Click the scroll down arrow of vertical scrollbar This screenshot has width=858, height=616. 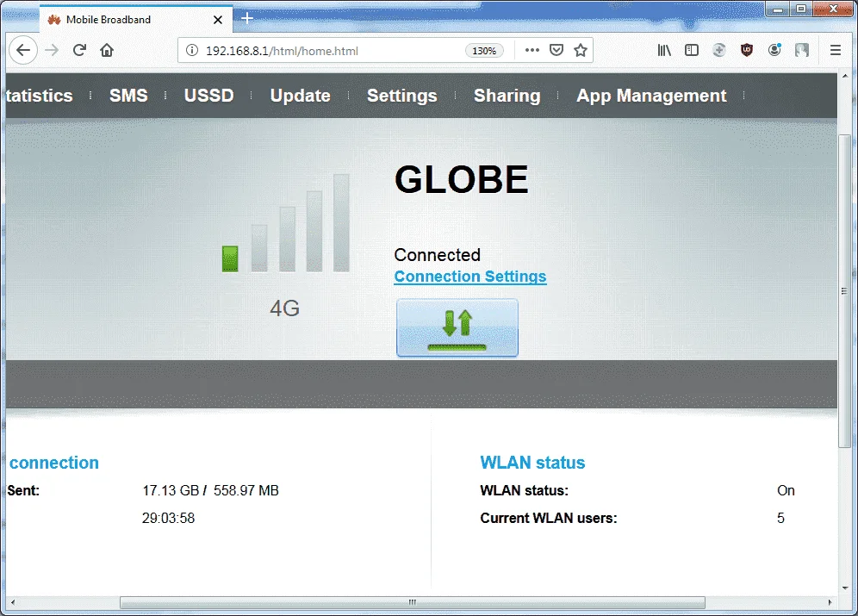[845, 588]
